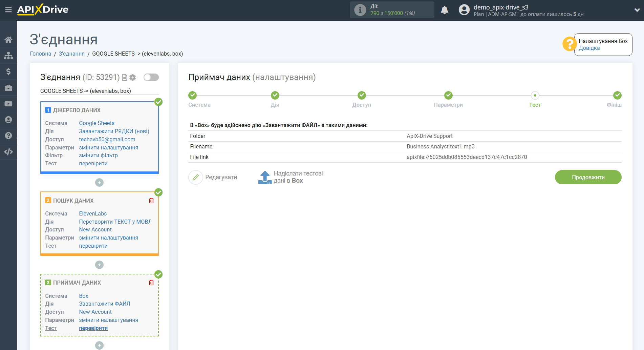Expand the user account dropdown arrow

click(x=637, y=10)
